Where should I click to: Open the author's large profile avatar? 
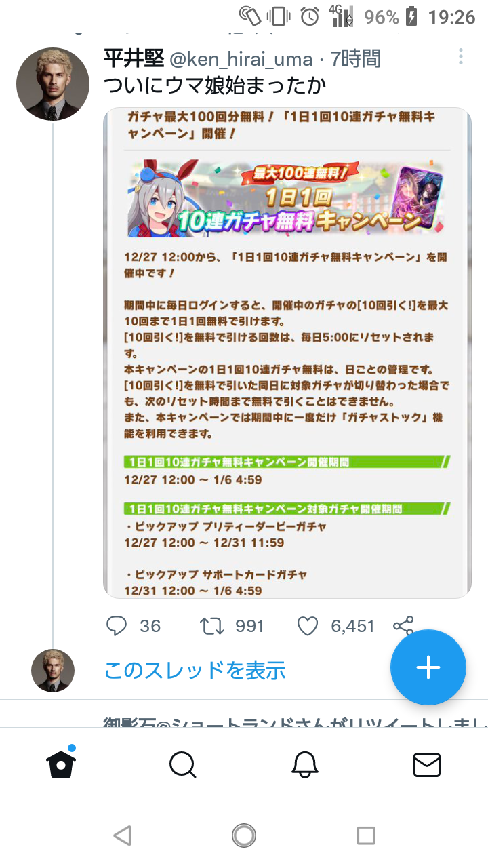(x=53, y=84)
